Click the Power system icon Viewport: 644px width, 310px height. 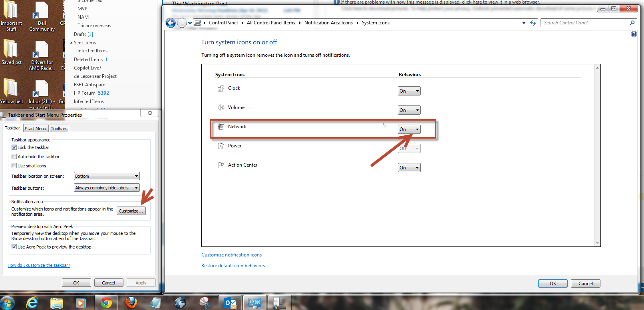[221, 146]
